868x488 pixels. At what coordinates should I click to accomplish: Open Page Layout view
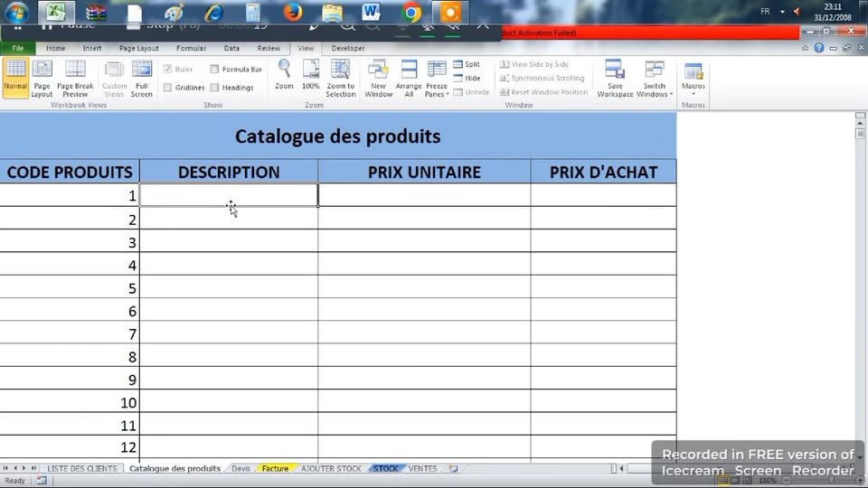click(42, 78)
